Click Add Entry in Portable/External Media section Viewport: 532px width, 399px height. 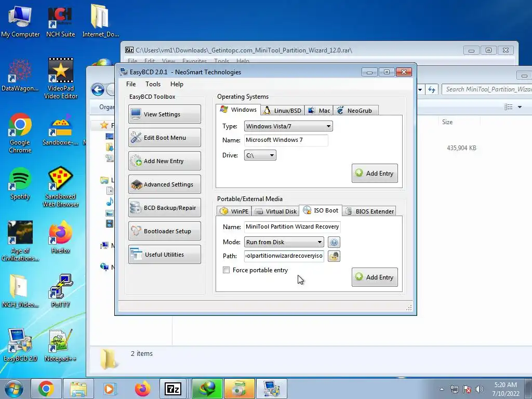pyautogui.click(x=375, y=277)
